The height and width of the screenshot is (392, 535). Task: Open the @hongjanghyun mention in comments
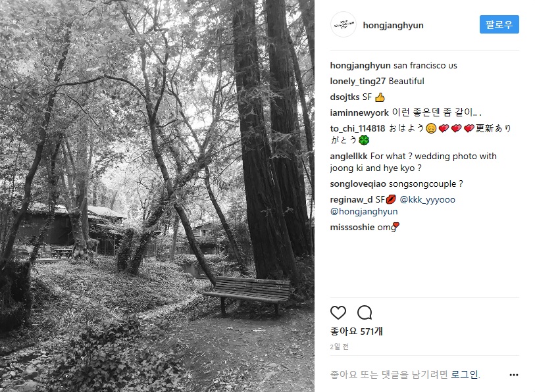(x=364, y=212)
